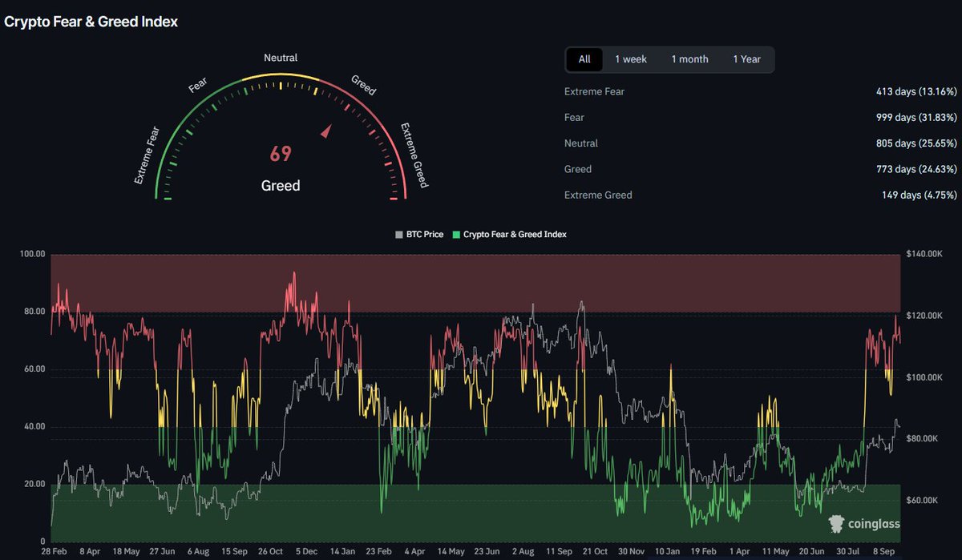Click the Extreme Fear row label in the statistics list
Screen dimensions: 962x560
click(x=594, y=91)
